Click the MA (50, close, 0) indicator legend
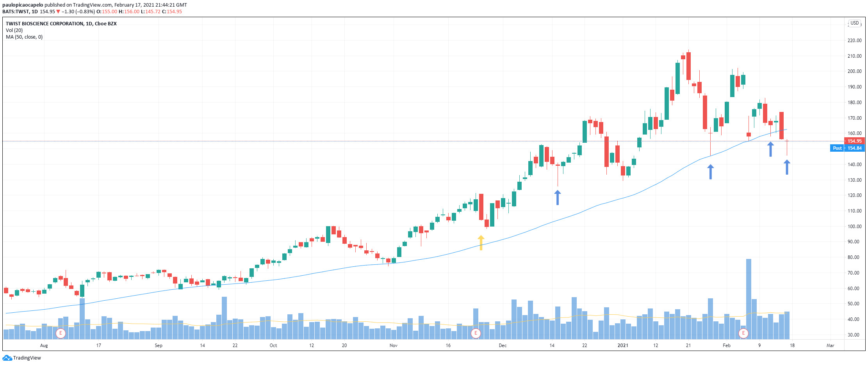This screenshot has height=365, width=868. pos(24,37)
